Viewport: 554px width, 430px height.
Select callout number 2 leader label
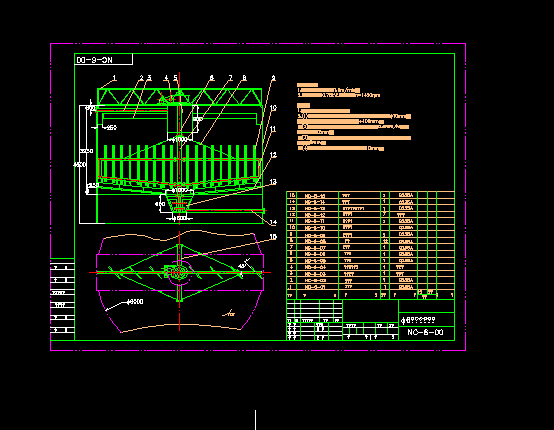pos(142,78)
